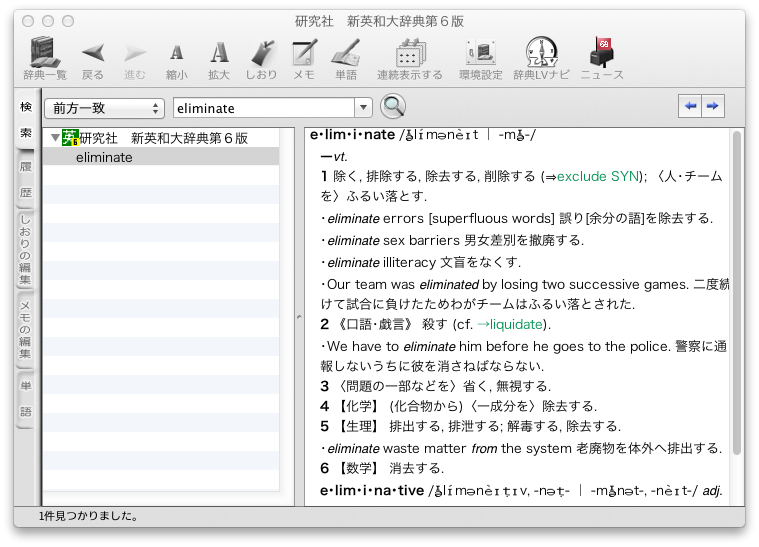Switch to the 検索 side tab
This screenshot has width=759, height=547.
(26, 119)
